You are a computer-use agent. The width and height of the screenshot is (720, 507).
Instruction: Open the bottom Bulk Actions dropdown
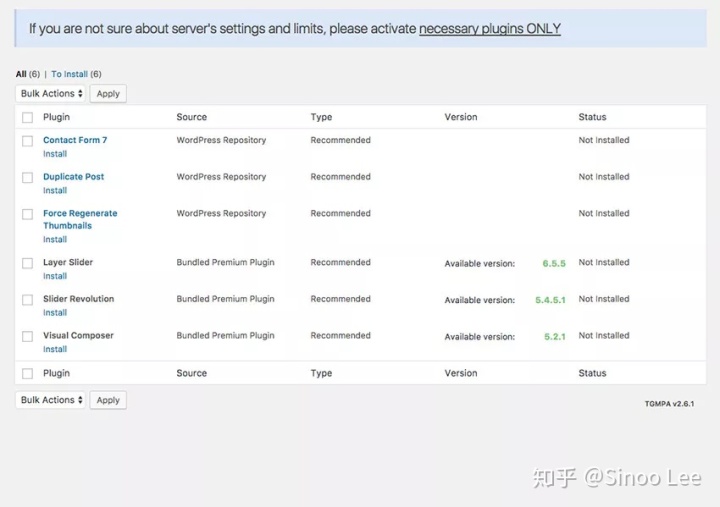51,400
